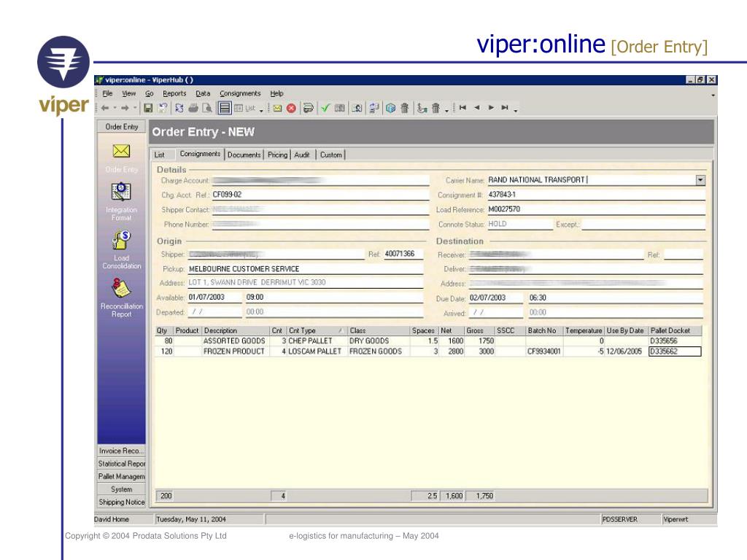This screenshot has width=747, height=560.
Task: Open the Statistical Report sidebar group
Action: 122,463
